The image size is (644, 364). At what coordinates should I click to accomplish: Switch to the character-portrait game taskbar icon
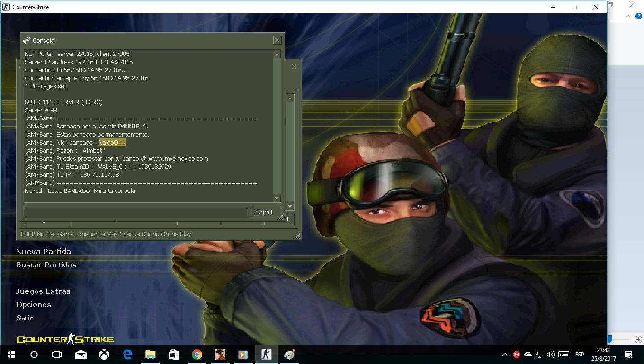pyautogui.click(x=220, y=354)
